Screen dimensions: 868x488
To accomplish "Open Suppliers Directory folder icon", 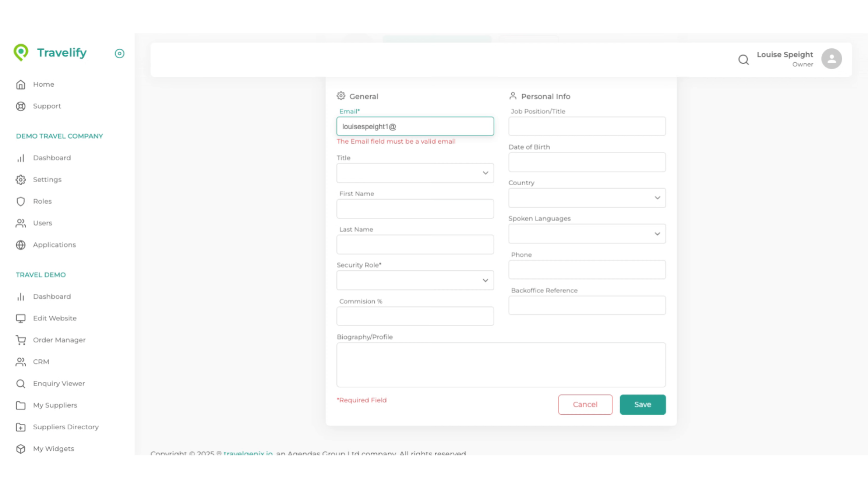I will pos(21,427).
